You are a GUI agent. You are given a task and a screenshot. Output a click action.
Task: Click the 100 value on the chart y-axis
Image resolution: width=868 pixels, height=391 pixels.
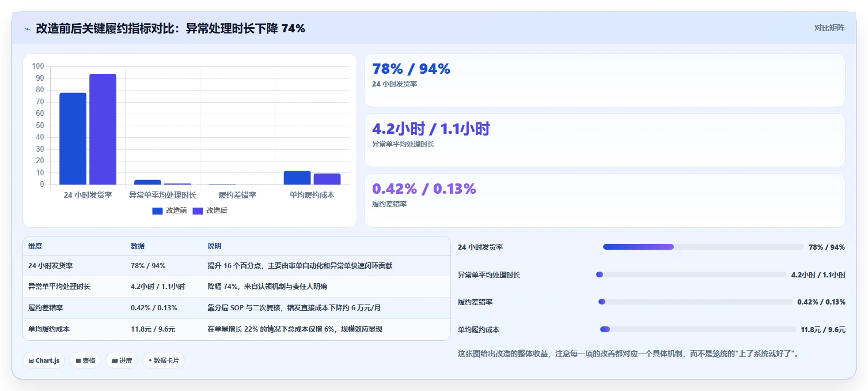tap(38, 66)
